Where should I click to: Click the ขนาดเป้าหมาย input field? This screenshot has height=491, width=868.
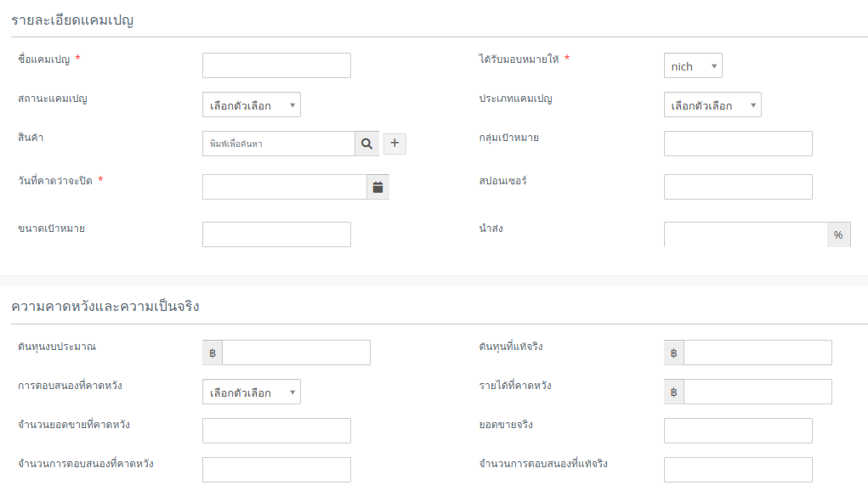[x=276, y=234]
